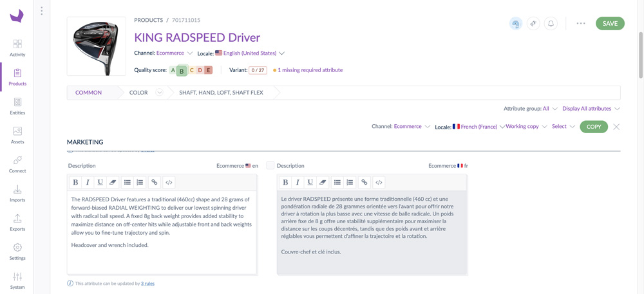Open Settings in the sidebar

pos(17,252)
